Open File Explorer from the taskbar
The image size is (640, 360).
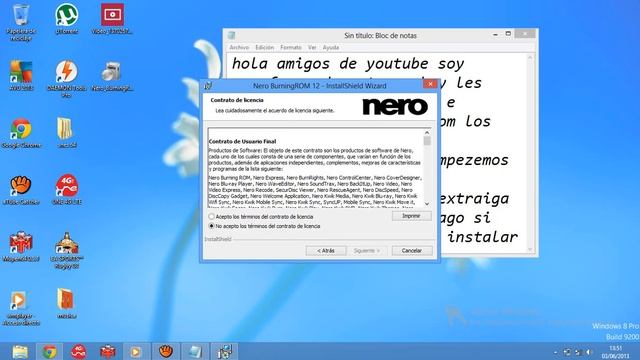[x=20, y=351]
